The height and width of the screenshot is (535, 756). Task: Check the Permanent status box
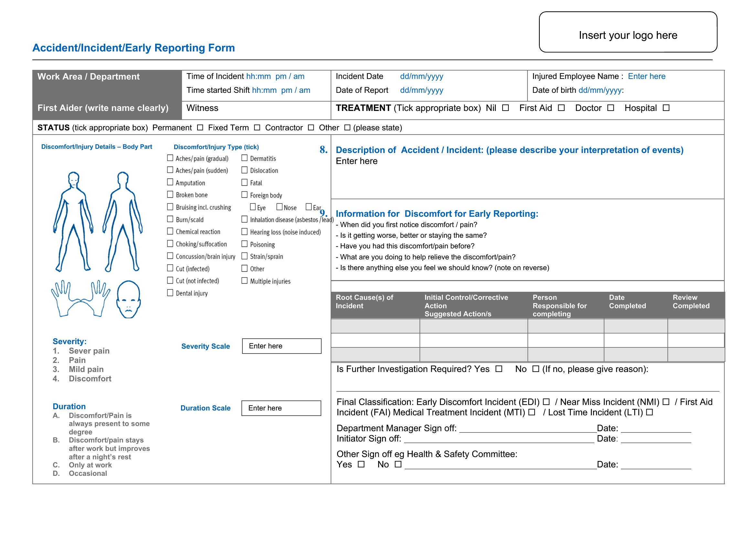pos(200,127)
